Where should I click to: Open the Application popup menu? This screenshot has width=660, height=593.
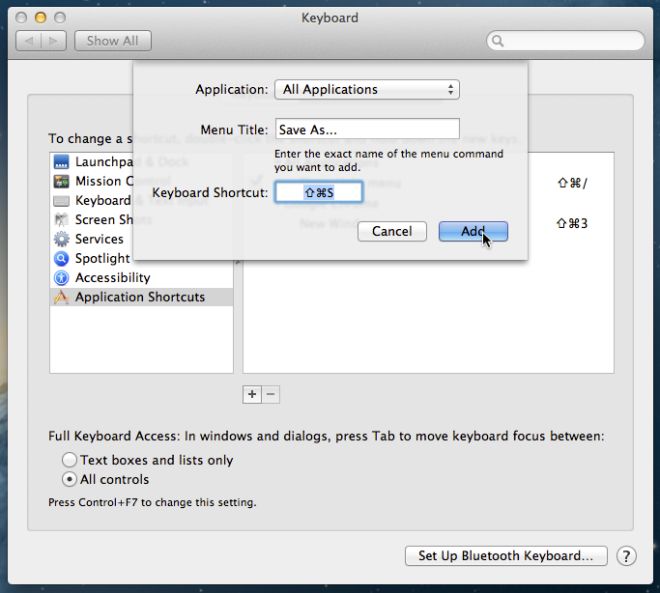367,90
